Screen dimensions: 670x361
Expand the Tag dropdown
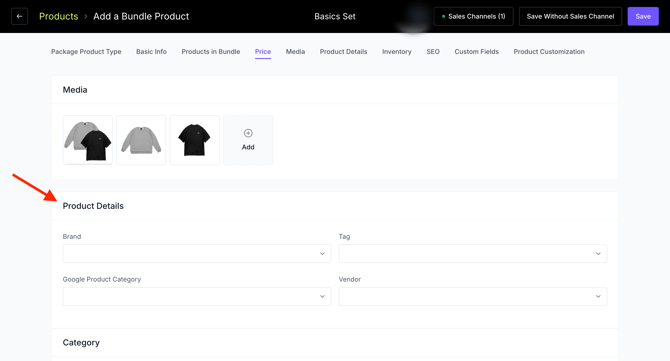click(473, 254)
